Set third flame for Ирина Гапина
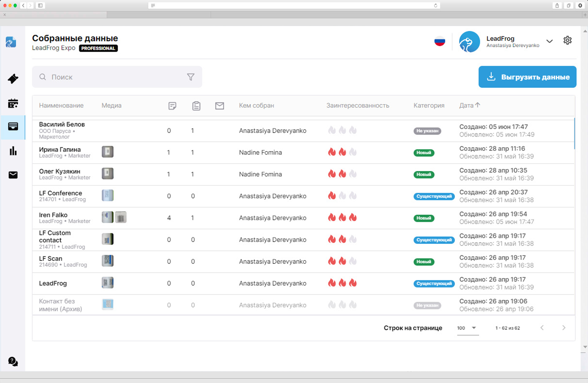Viewport: 588px width, 383px height. [x=353, y=152]
